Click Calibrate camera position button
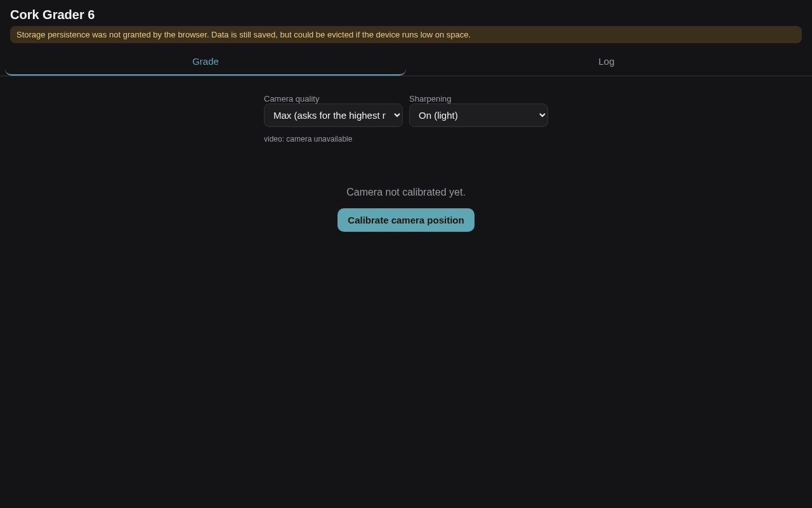This screenshot has width=812, height=508. click(406, 220)
